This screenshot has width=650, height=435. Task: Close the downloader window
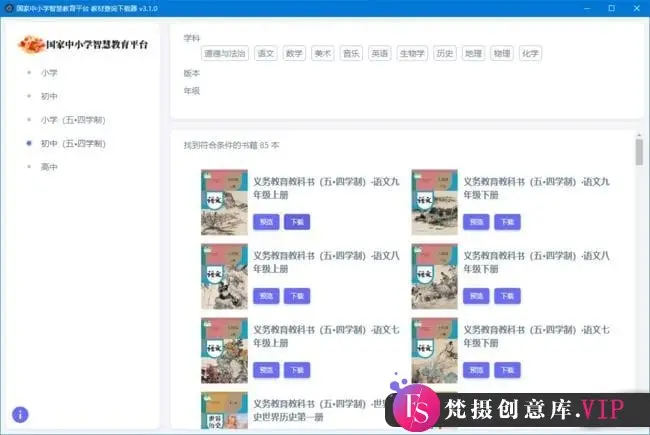pyautogui.click(x=637, y=8)
